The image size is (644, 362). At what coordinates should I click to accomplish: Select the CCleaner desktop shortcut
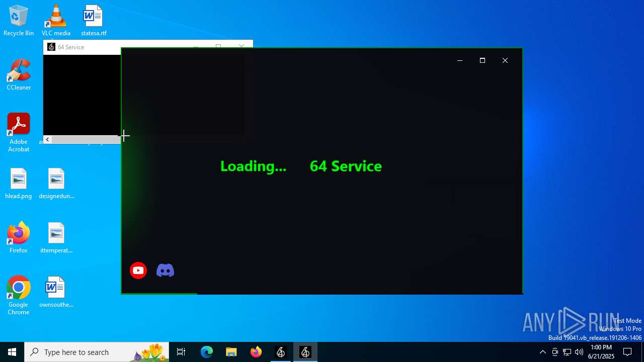(x=19, y=75)
